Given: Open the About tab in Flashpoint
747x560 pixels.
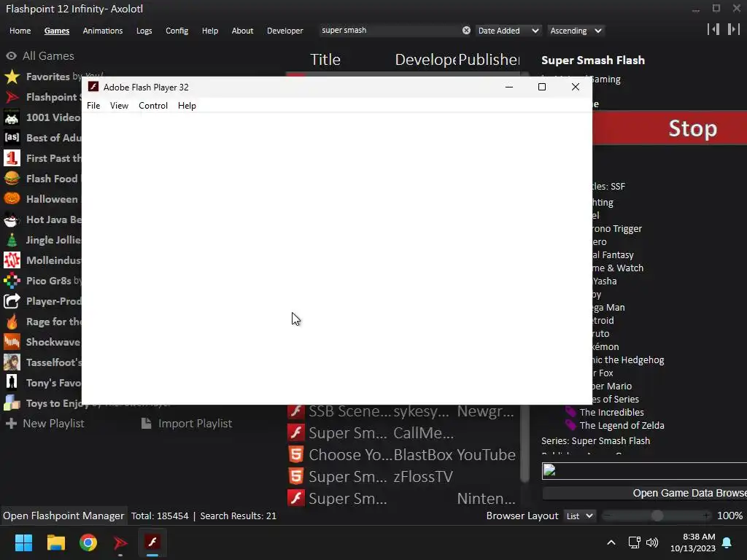Looking at the screenshot, I should pyautogui.click(x=242, y=31).
